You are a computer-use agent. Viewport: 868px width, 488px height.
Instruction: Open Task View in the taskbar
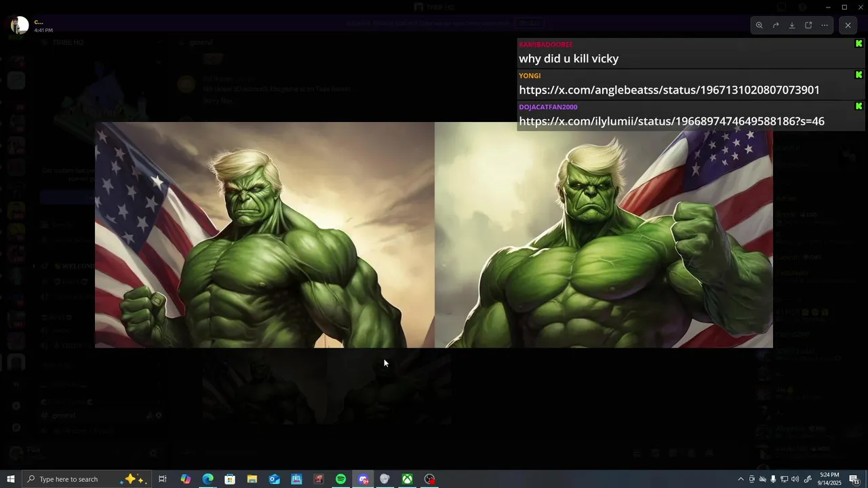click(x=163, y=479)
